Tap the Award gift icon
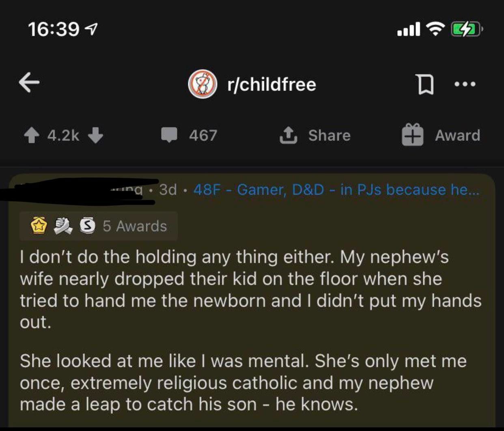This screenshot has width=504, height=431. pos(412,135)
